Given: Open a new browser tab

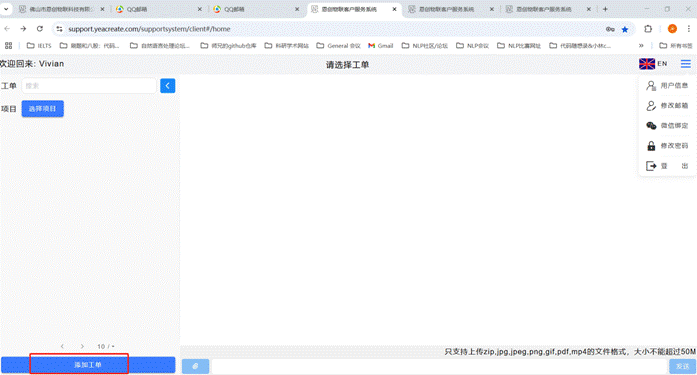Looking at the screenshot, I should [605, 9].
